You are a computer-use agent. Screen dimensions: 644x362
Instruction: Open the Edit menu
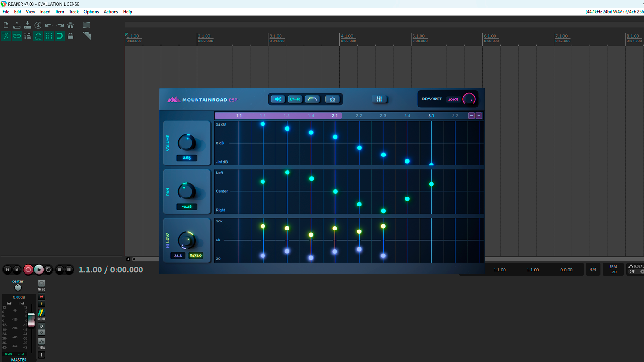[x=17, y=12]
